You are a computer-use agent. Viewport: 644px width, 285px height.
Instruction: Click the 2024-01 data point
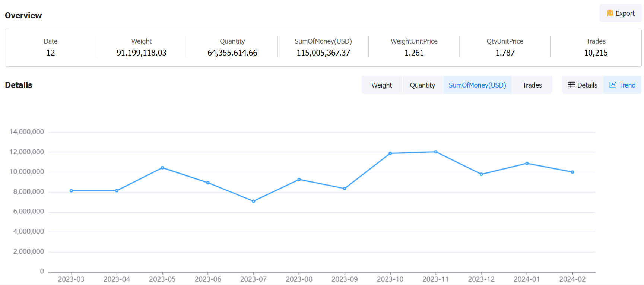527,164
